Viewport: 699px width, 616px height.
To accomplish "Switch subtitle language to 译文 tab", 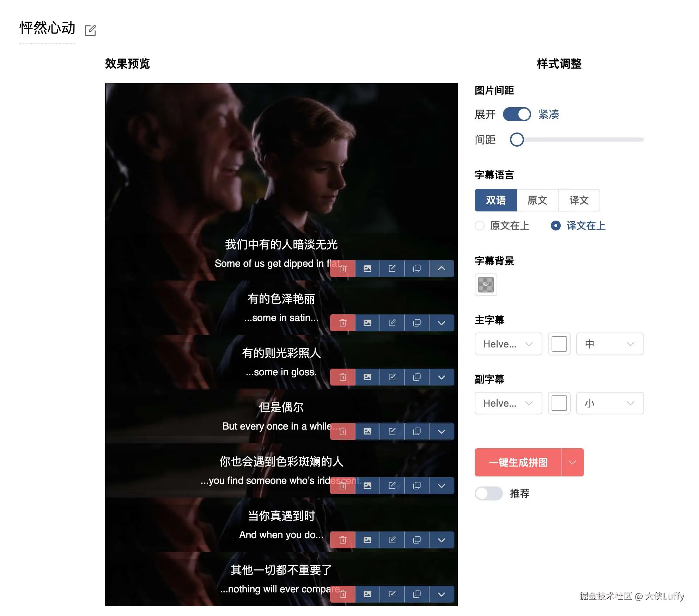I will (x=579, y=200).
